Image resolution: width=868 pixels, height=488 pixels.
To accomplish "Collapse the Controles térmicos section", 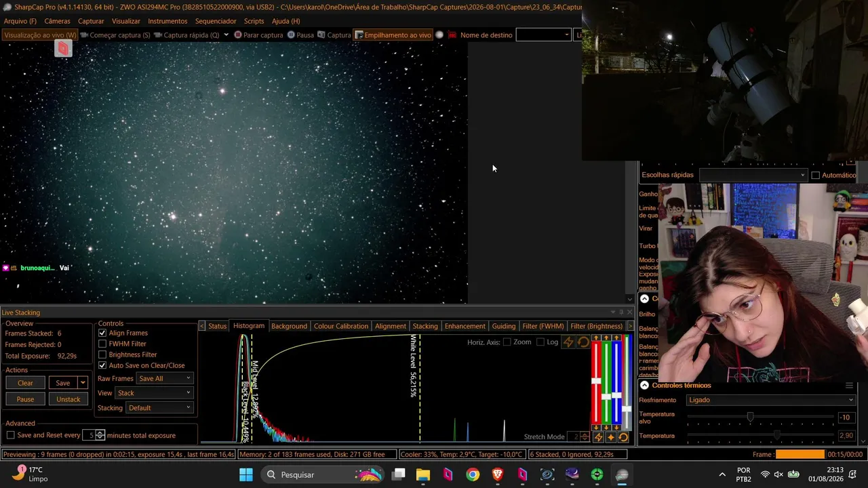I will click(644, 385).
